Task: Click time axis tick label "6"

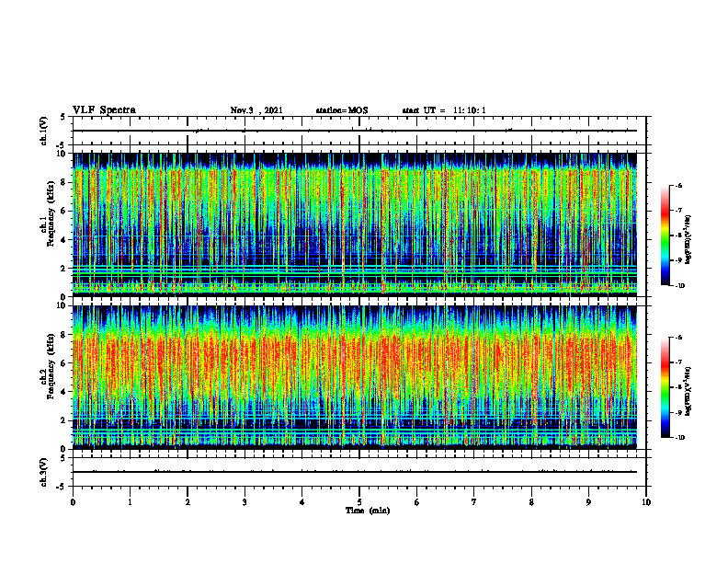Action: (417, 502)
